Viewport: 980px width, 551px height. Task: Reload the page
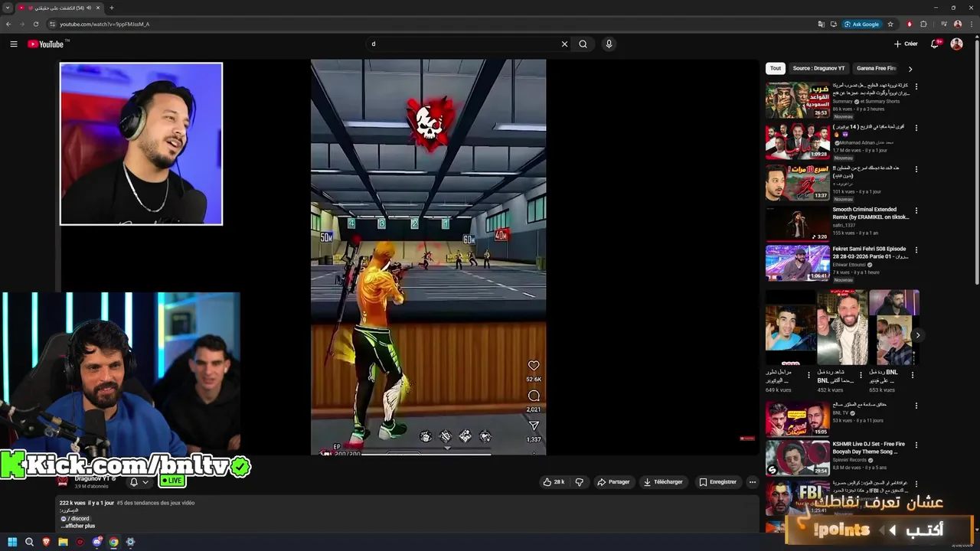pyautogui.click(x=35, y=24)
